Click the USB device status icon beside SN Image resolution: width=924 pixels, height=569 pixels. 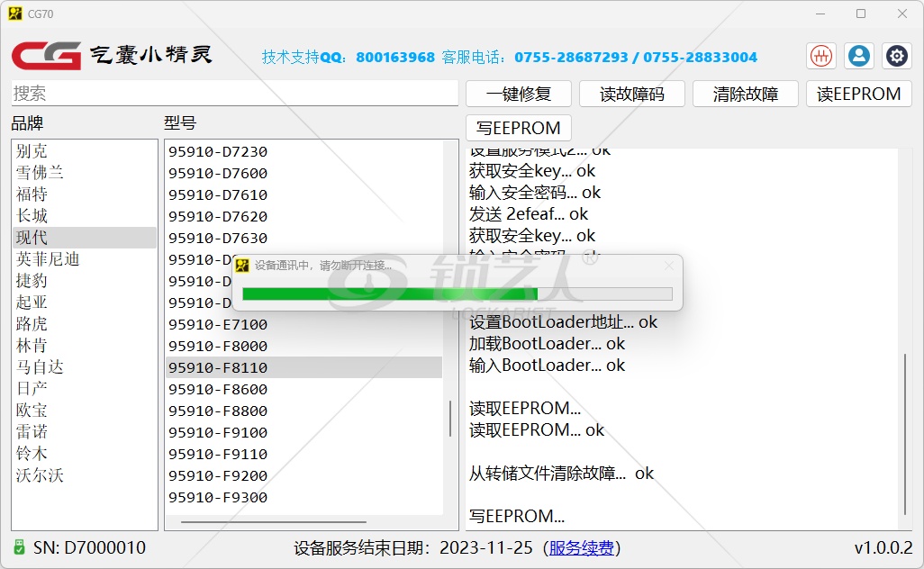pyautogui.click(x=20, y=547)
